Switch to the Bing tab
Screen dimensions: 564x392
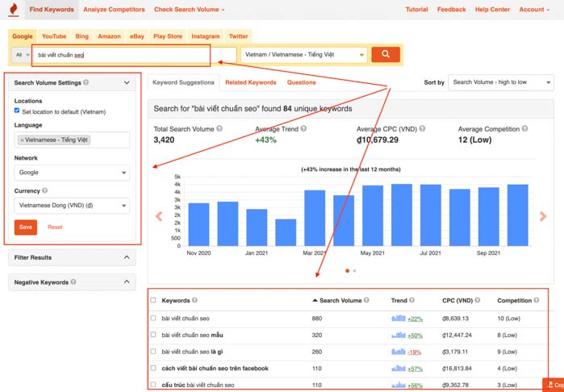(x=82, y=36)
